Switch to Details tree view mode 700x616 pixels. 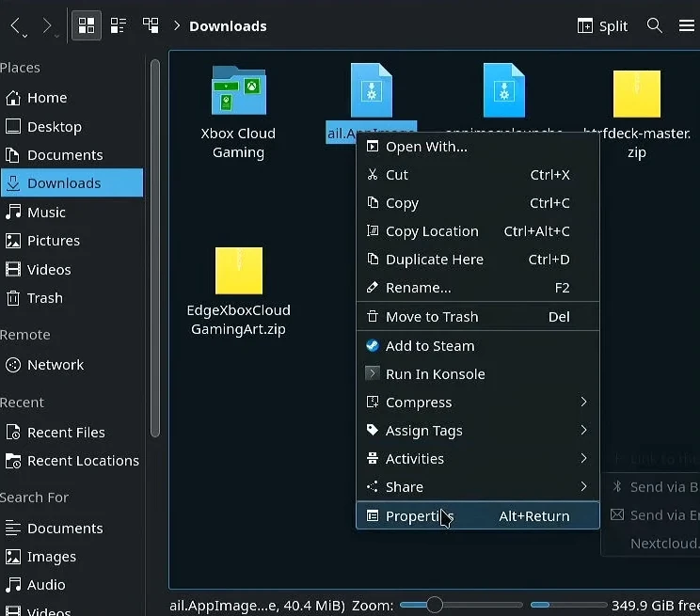[151, 25]
